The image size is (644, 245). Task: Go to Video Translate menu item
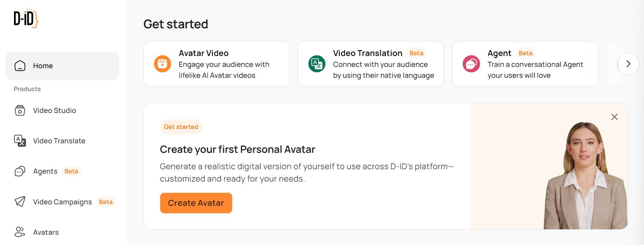coord(59,141)
